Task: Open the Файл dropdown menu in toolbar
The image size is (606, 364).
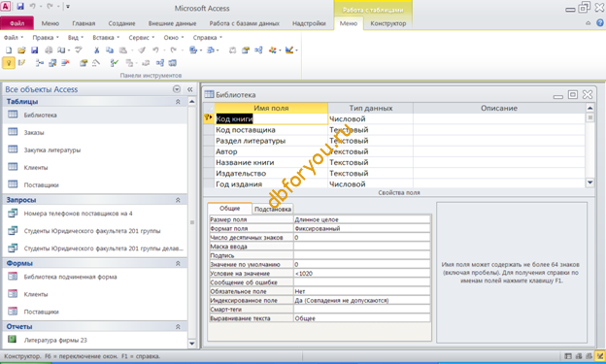Action: (14, 38)
